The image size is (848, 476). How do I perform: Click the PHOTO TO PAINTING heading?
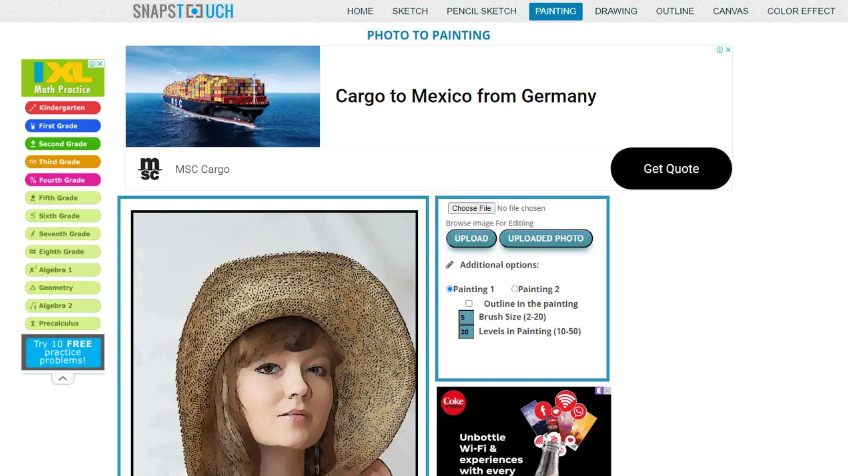tap(428, 35)
